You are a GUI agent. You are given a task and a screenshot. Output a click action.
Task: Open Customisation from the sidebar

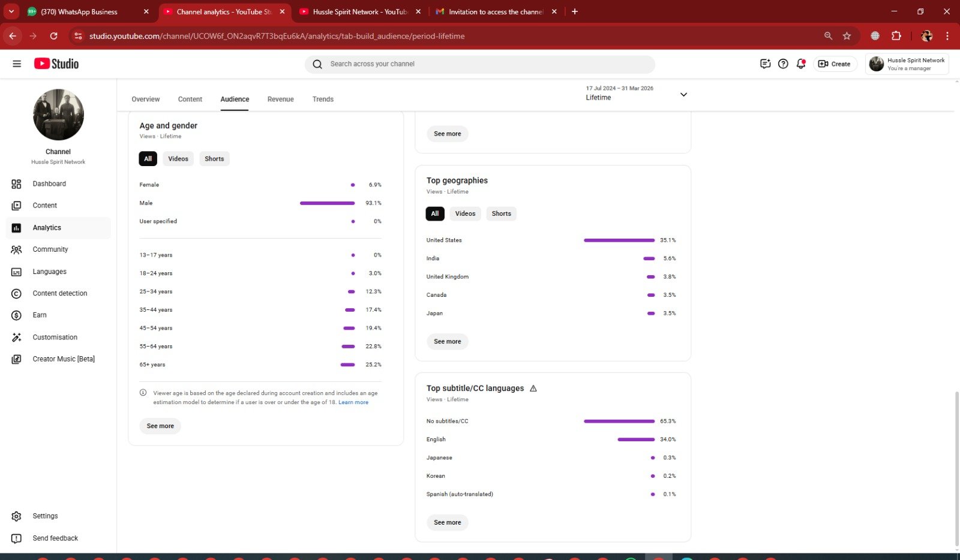point(55,337)
